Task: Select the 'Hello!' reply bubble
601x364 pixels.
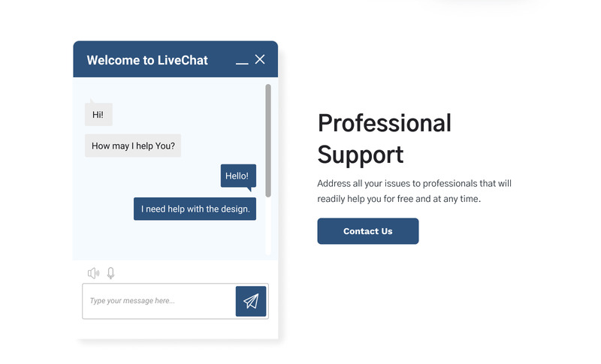Action: point(237,176)
